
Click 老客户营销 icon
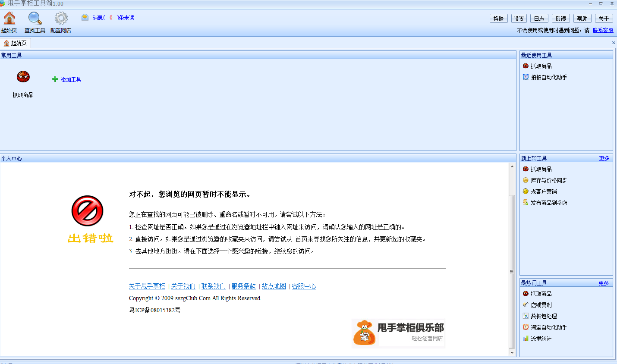526,191
